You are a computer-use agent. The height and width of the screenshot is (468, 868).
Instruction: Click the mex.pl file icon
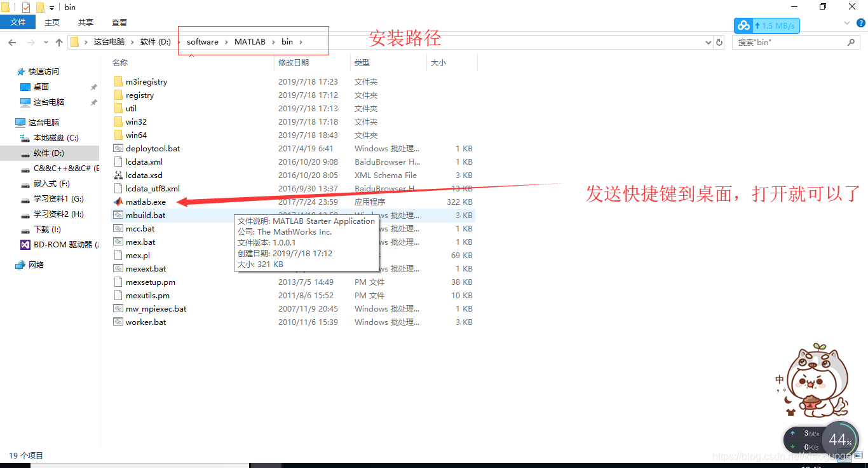(118, 255)
